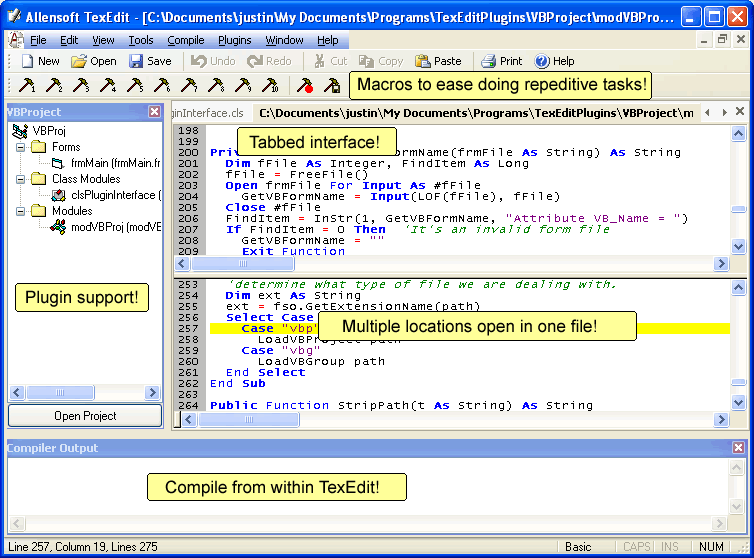Click the Basic language status indicator

(578, 547)
